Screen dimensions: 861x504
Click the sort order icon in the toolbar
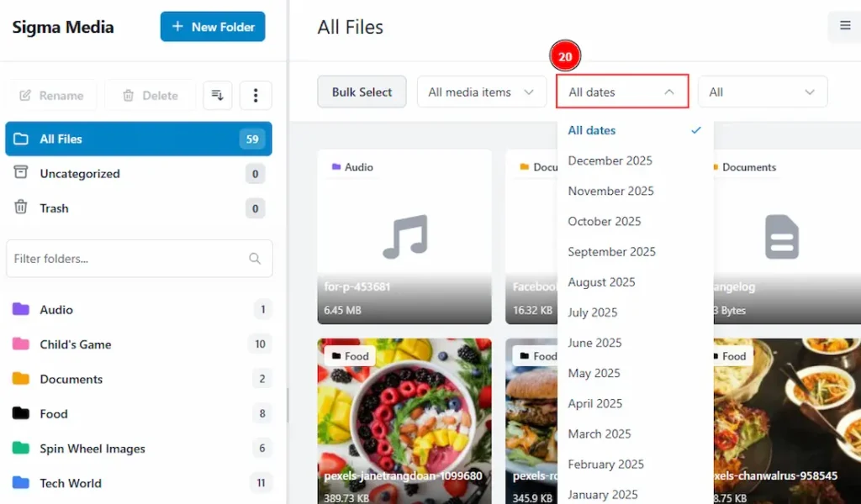pos(217,95)
